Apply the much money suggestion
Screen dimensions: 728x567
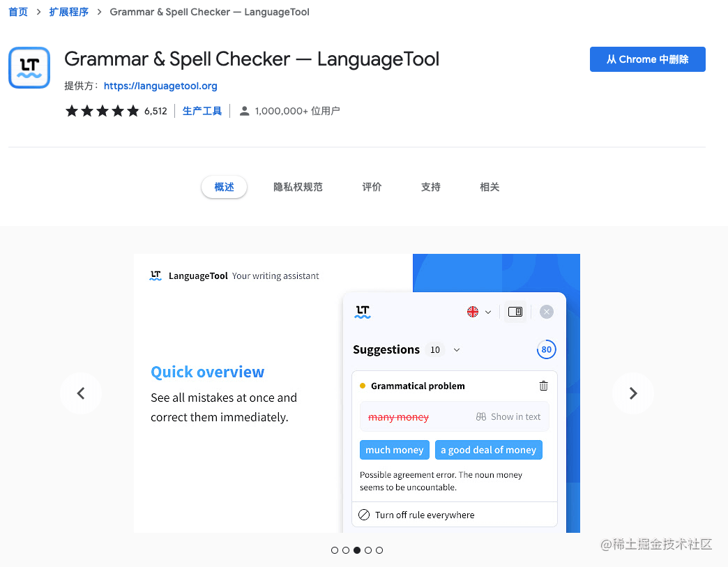pos(394,450)
